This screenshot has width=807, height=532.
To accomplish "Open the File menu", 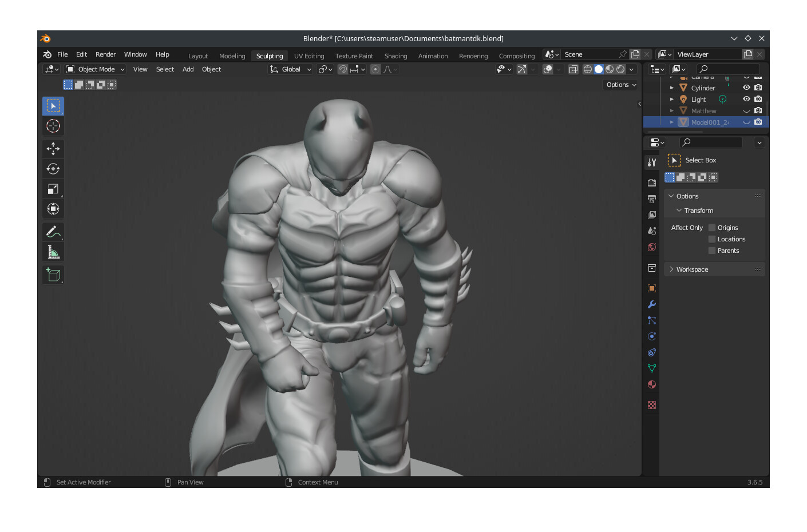I will 62,54.
